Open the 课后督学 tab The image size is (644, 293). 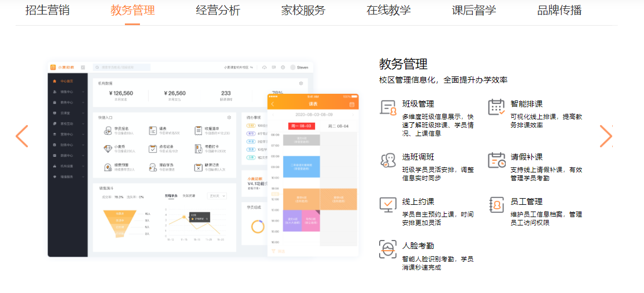(x=473, y=10)
